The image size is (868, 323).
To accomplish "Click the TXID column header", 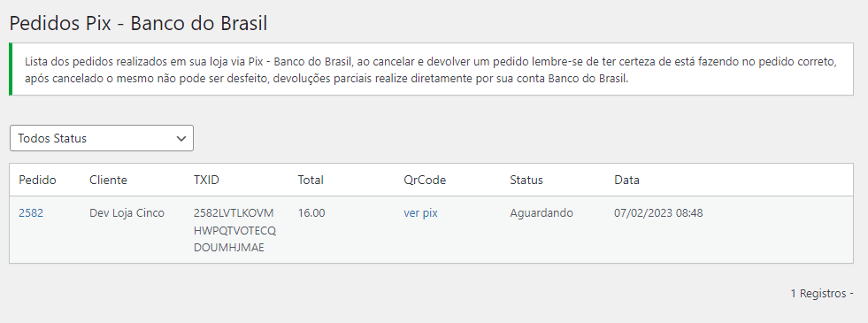I will click(206, 180).
